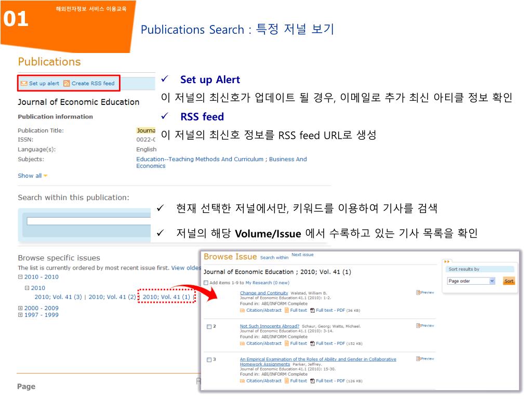
Task: Click Citation/Abstract link for article 2
Action: [264, 343]
